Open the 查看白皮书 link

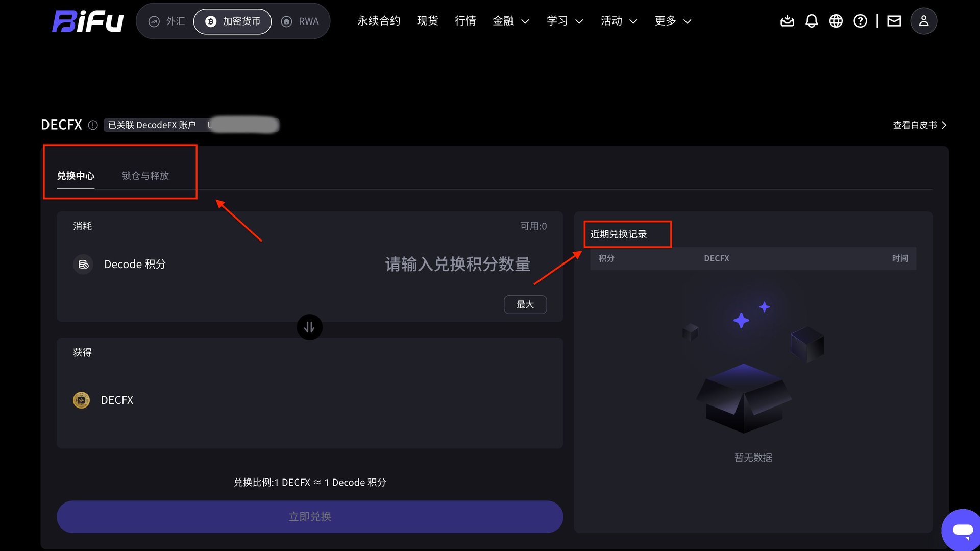coord(920,125)
